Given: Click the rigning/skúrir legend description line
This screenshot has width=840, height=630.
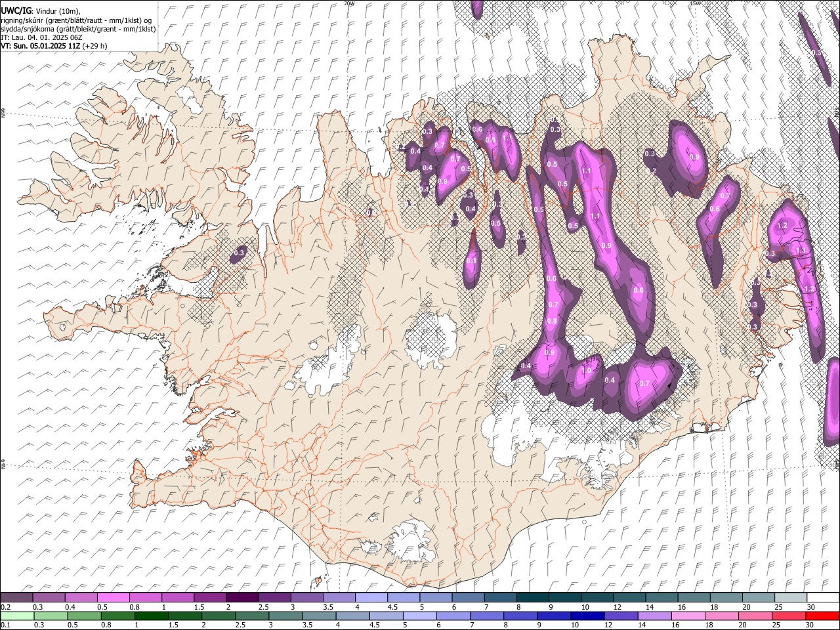Looking at the screenshot, I should click(x=76, y=20).
